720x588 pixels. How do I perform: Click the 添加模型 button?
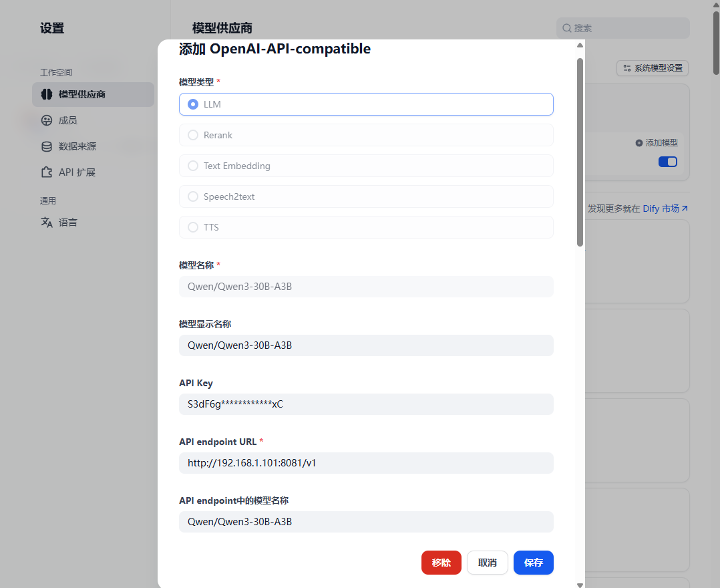coord(657,143)
